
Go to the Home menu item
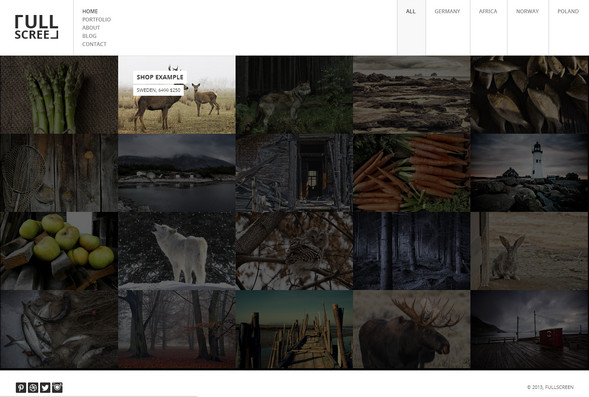(x=90, y=11)
